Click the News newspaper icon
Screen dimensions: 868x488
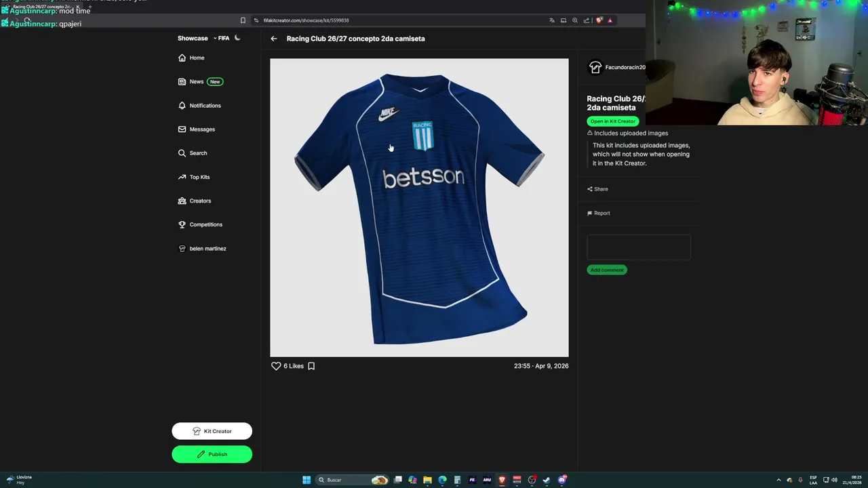click(x=182, y=81)
